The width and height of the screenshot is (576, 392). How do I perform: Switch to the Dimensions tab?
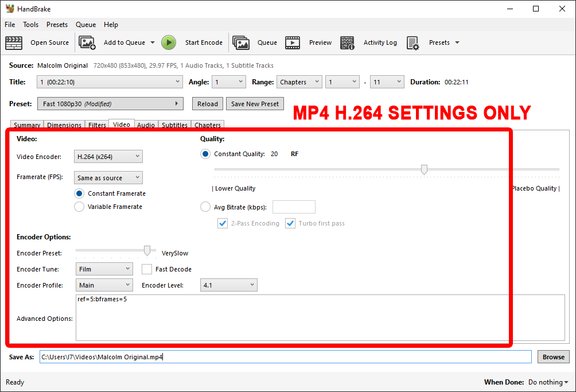click(64, 125)
